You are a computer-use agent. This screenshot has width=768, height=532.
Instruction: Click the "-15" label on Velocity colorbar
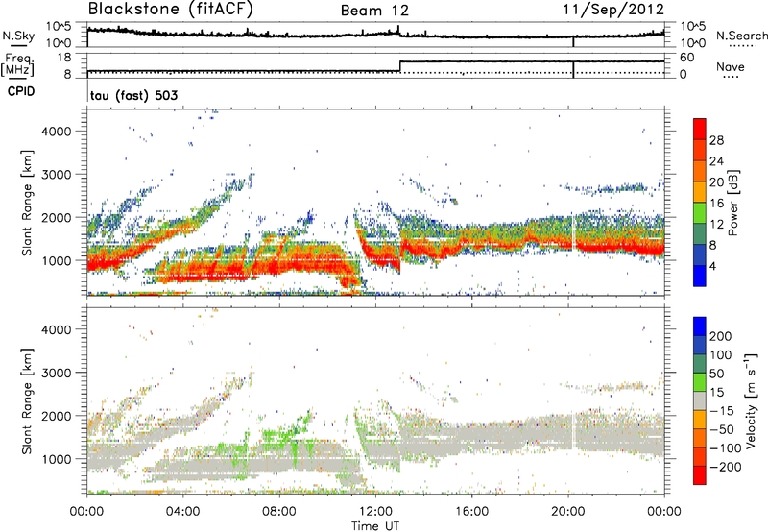[x=722, y=411]
